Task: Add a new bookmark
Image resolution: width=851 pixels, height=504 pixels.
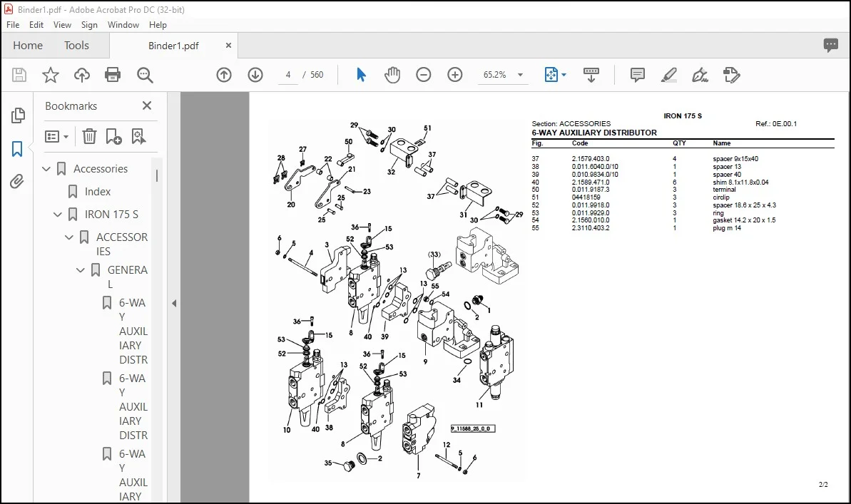Action: [113, 136]
